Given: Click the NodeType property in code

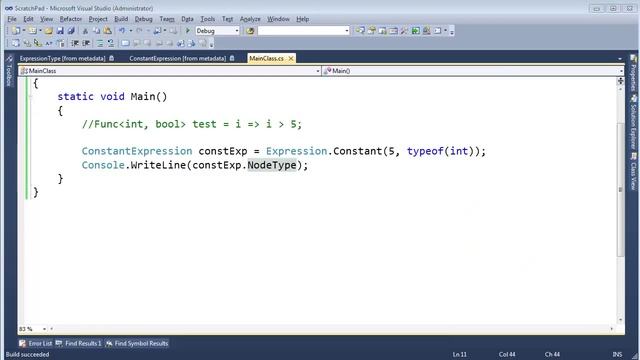Looking at the screenshot, I should [272, 165].
